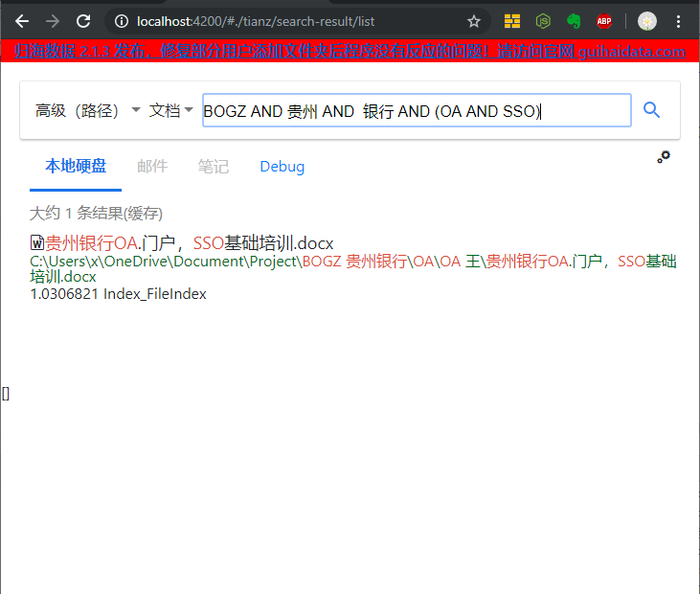700x594 pixels.
Task: Click the Word document icon in result
Action: [x=37, y=243]
